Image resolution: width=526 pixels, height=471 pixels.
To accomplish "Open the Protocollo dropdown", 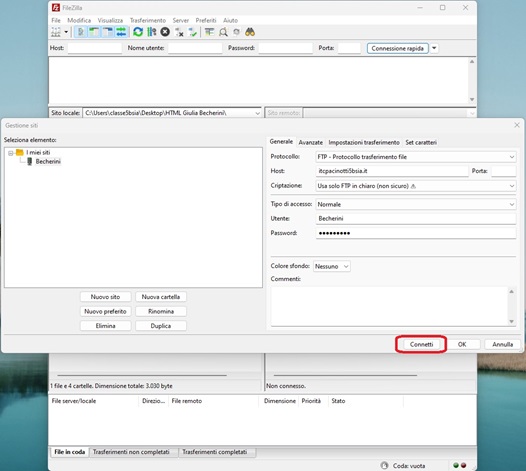I will click(416, 157).
